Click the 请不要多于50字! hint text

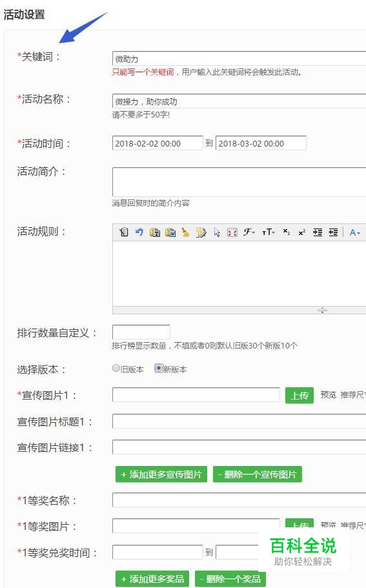[141, 115]
